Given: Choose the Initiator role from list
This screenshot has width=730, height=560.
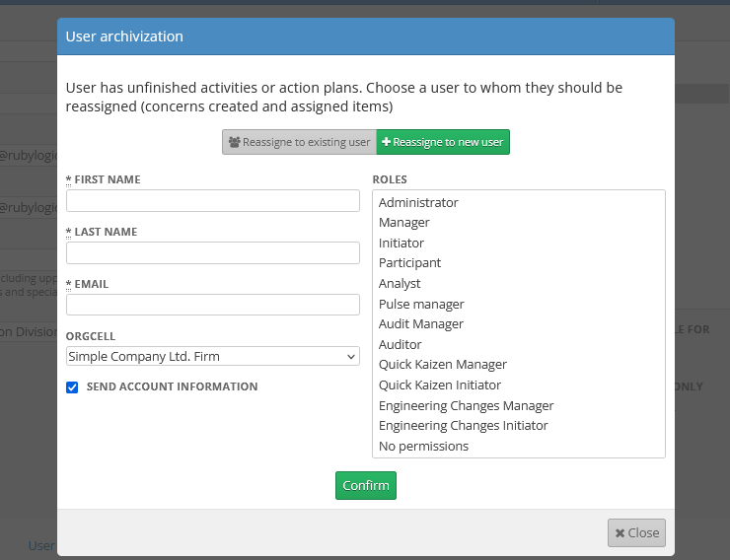Looking at the screenshot, I should tap(401, 243).
